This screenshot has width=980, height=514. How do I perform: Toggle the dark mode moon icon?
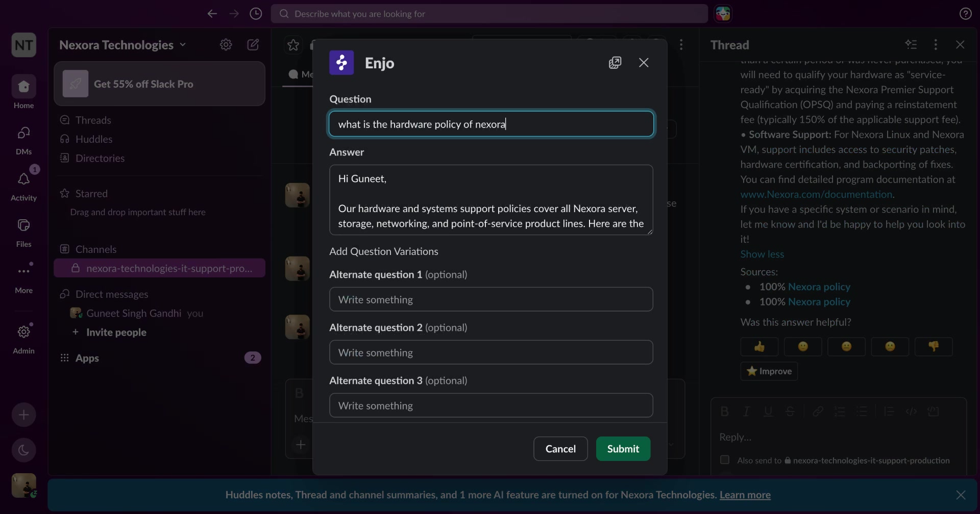tap(24, 450)
